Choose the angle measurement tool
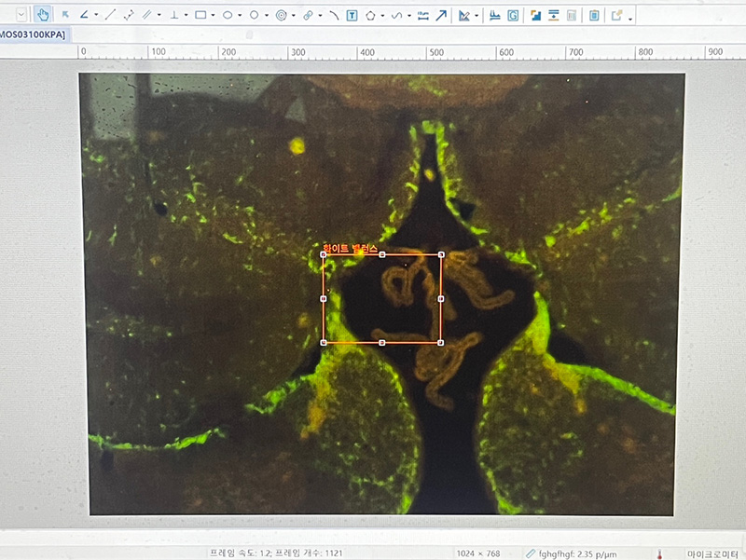746x560 pixels. click(85, 15)
